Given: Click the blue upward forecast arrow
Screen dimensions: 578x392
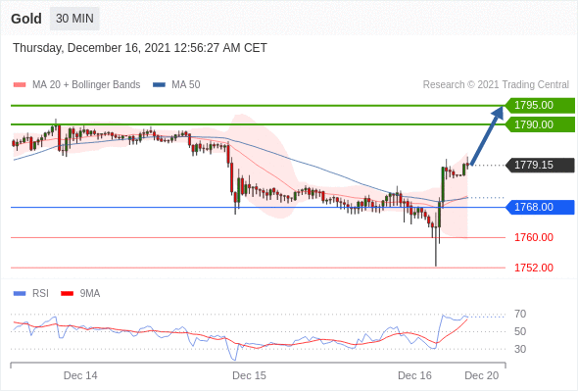Looking at the screenshot, I should pyautogui.click(x=487, y=135).
